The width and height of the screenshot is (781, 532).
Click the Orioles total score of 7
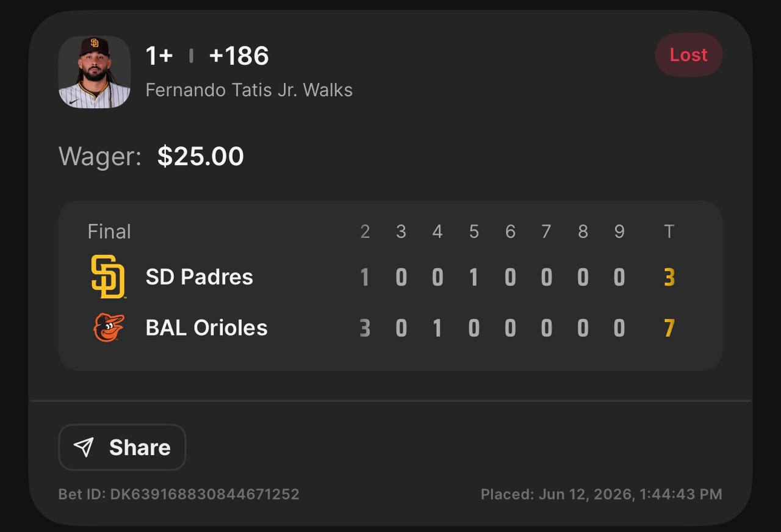pyautogui.click(x=669, y=328)
